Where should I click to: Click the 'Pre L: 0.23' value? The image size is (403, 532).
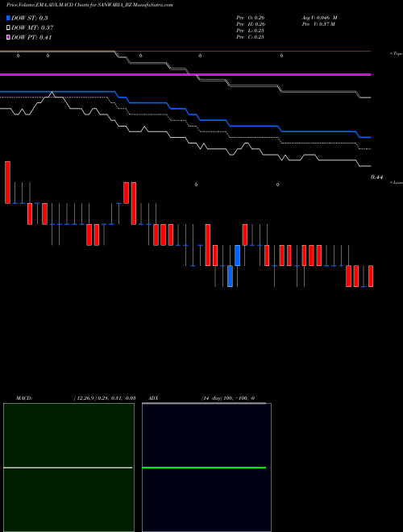click(x=251, y=31)
